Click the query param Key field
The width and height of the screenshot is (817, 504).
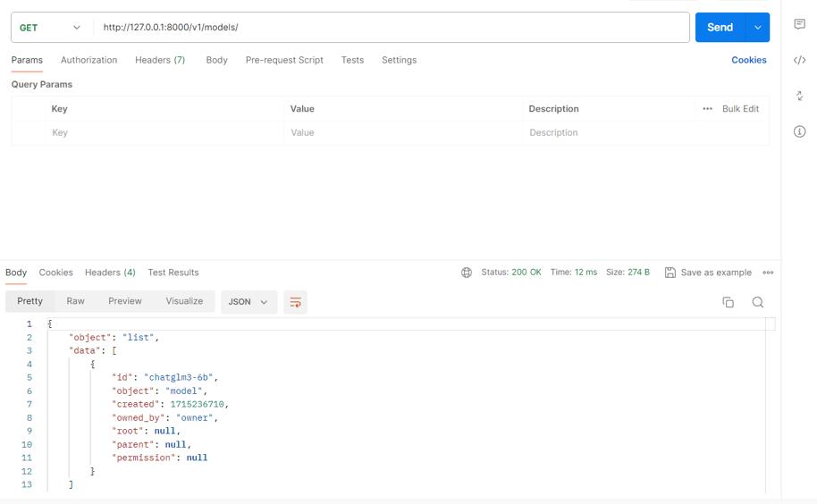point(164,133)
